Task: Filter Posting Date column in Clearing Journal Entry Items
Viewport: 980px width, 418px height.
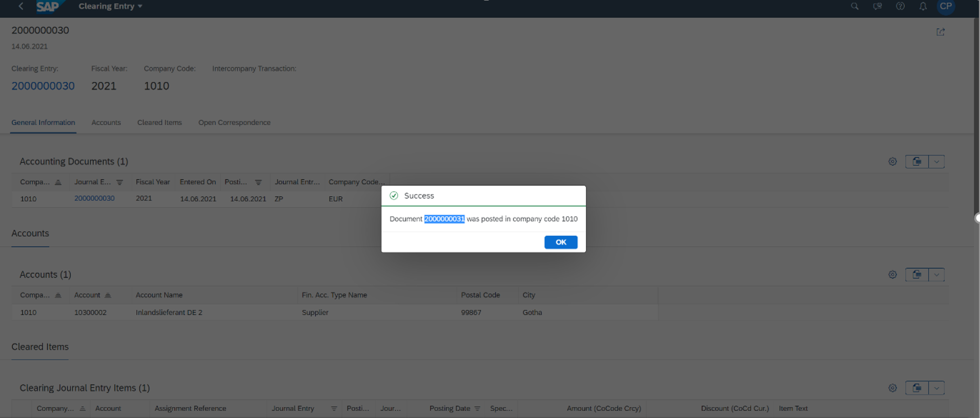Action: coord(477,409)
